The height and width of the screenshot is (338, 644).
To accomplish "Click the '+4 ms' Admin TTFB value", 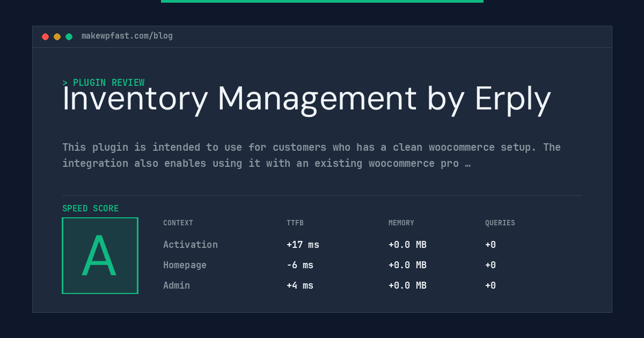I will pos(300,285).
